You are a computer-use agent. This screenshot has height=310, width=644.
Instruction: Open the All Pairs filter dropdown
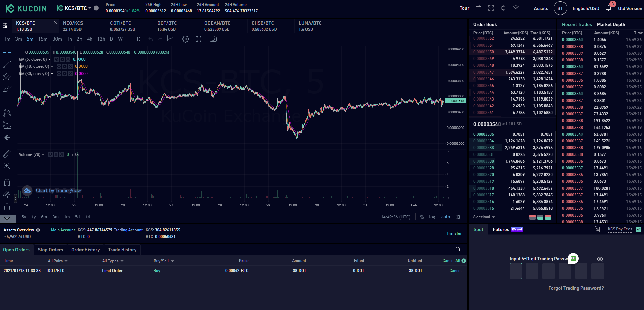pyautogui.click(x=58, y=261)
